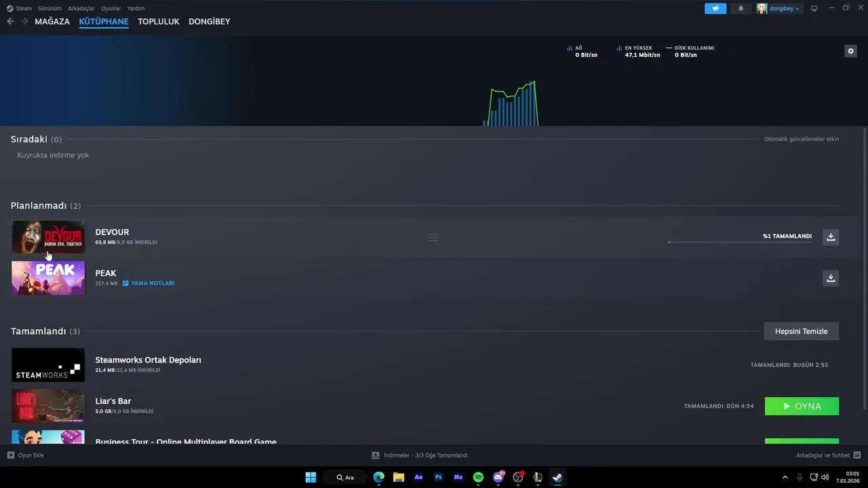
Task: Open Arkadaşlar ve Sohbet
Action: 828,455
